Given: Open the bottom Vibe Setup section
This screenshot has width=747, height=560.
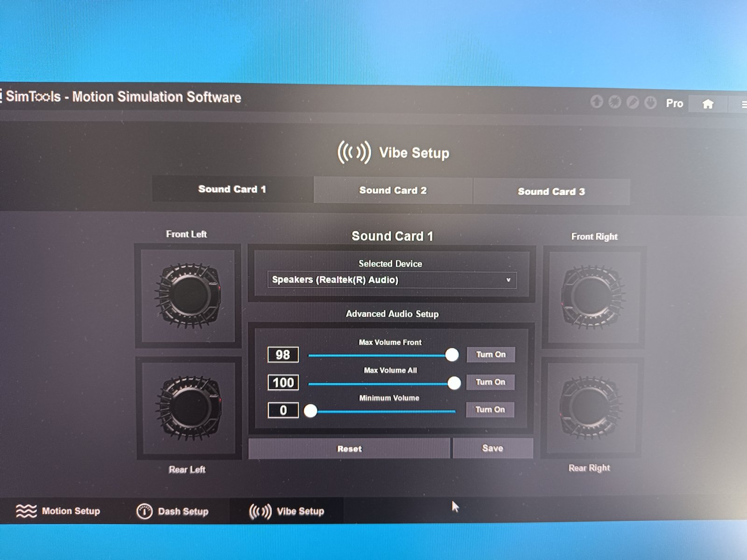Looking at the screenshot, I should (x=287, y=511).
